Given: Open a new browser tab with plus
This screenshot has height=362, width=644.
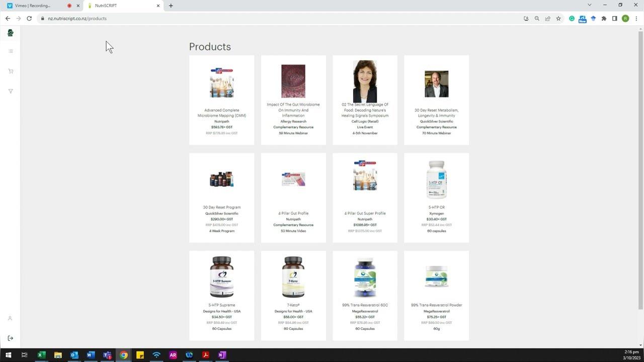Looking at the screenshot, I should 171,6.
